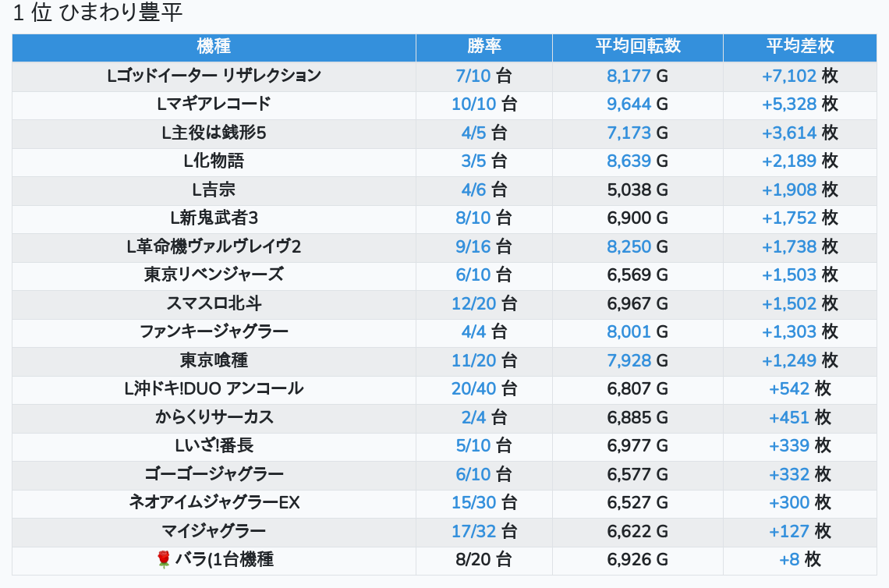This screenshot has height=588, width=889.
Task: Select the L化物語 row title
Action: point(214,161)
